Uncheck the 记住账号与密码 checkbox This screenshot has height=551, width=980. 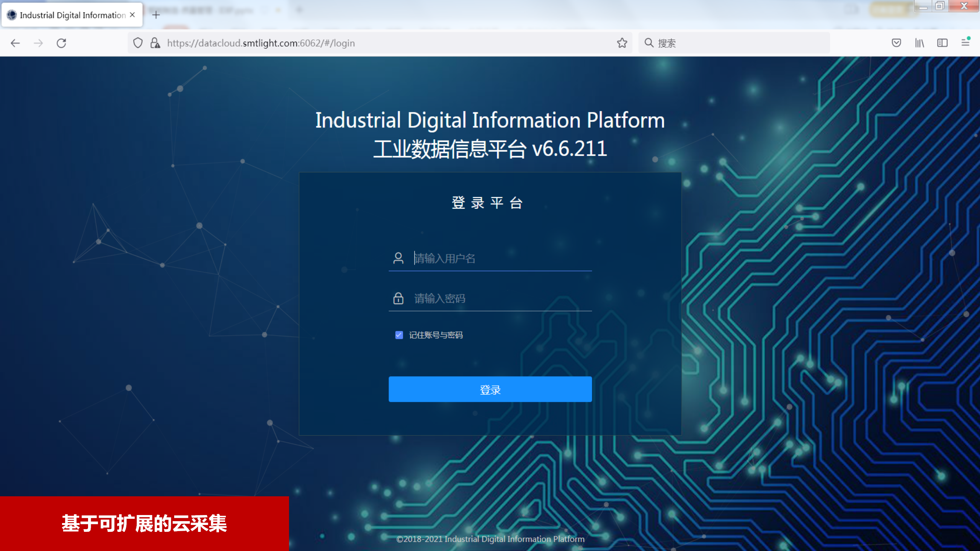pyautogui.click(x=399, y=335)
